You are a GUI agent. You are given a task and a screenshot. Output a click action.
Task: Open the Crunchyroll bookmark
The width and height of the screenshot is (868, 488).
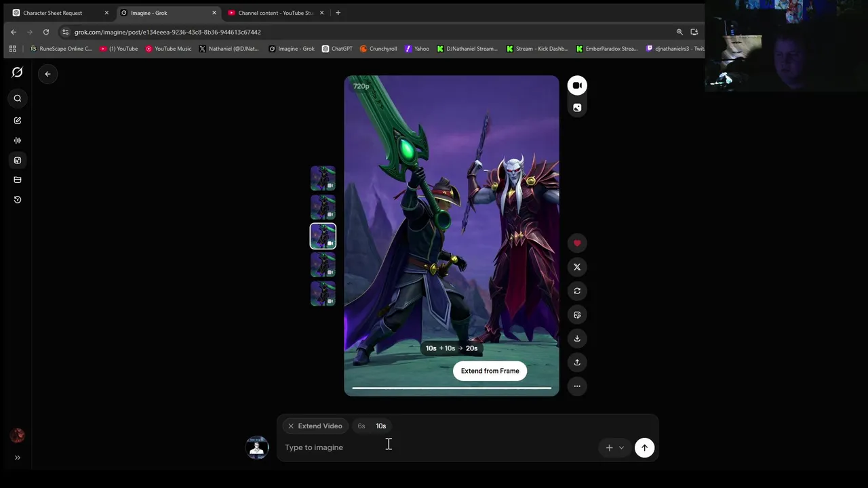(378, 49)
